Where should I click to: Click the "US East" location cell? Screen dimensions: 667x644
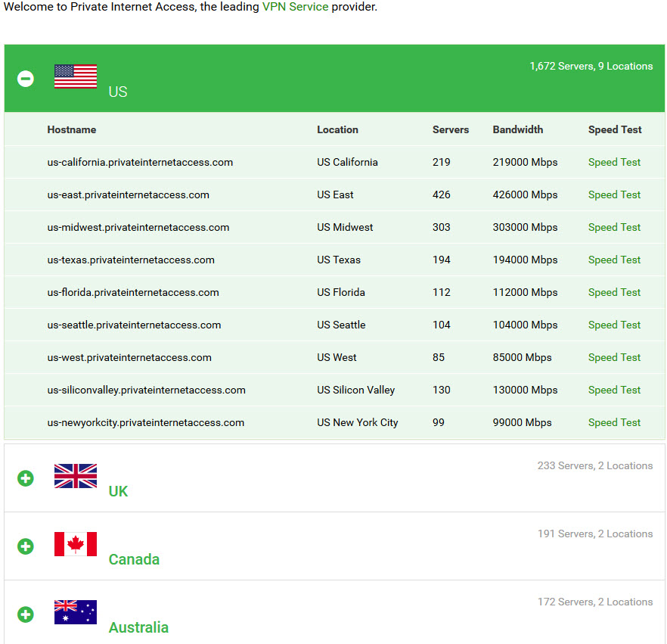[335, 194]
